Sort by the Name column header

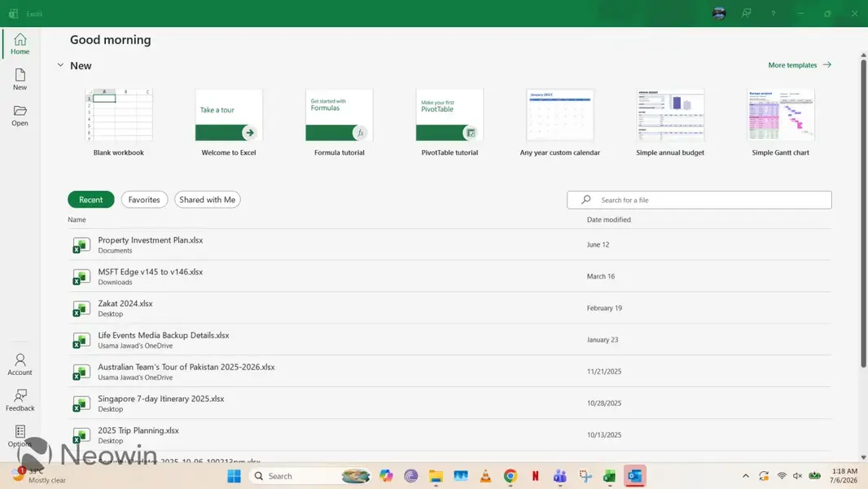click(x=77, y=219)
